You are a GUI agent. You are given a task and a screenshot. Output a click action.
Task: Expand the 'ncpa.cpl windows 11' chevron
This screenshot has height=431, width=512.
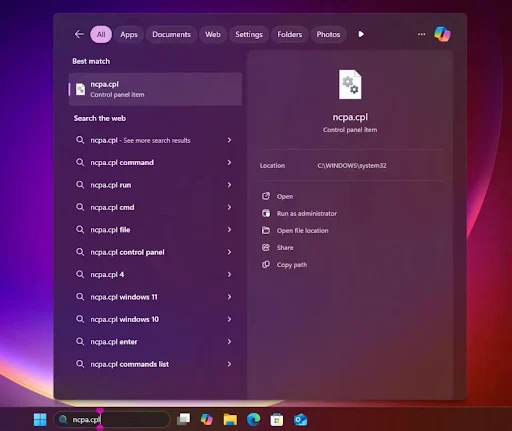(x=229, y=297)
